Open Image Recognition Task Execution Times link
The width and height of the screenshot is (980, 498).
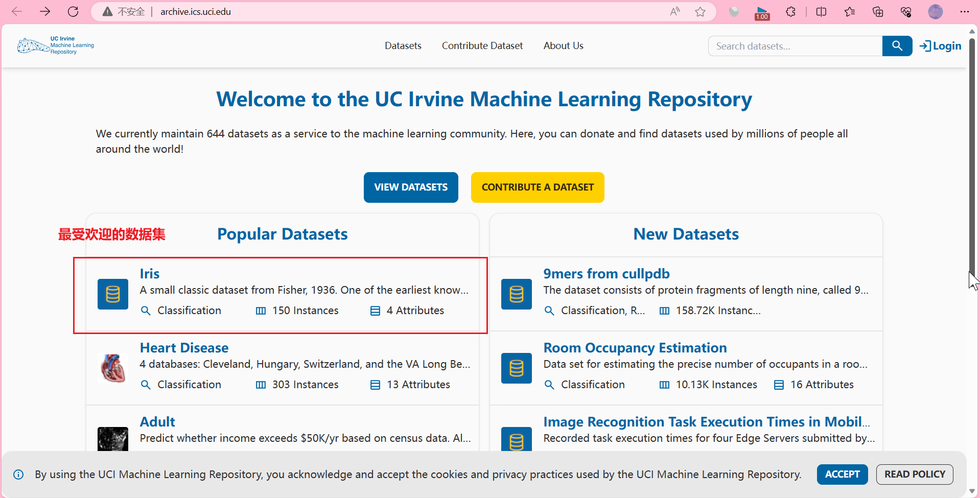(x=707, y=422)
